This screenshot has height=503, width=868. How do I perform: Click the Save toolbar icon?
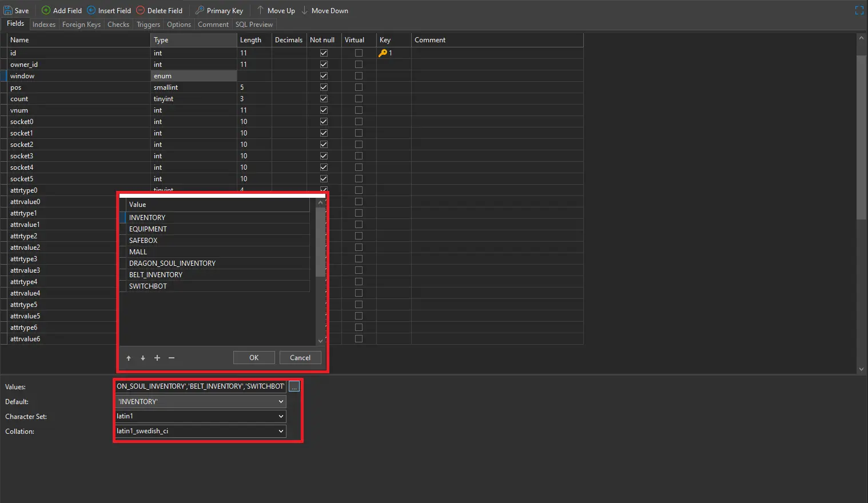tap(9, 10)
